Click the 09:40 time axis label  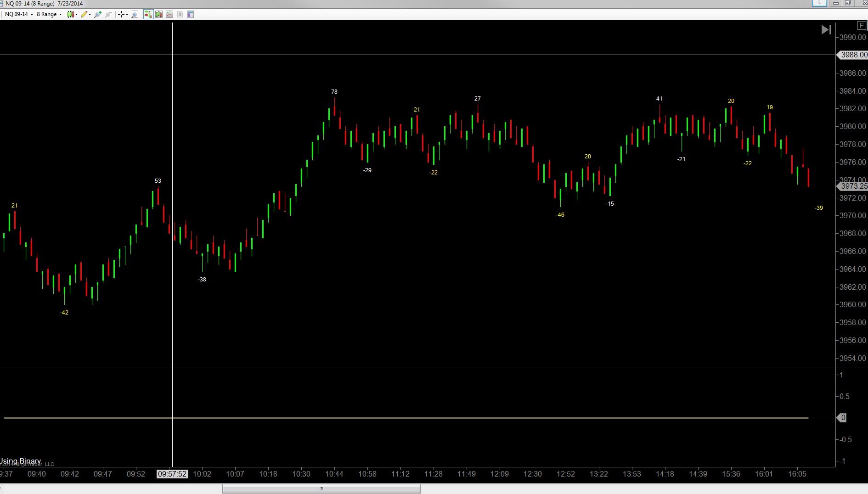(37, 474)
